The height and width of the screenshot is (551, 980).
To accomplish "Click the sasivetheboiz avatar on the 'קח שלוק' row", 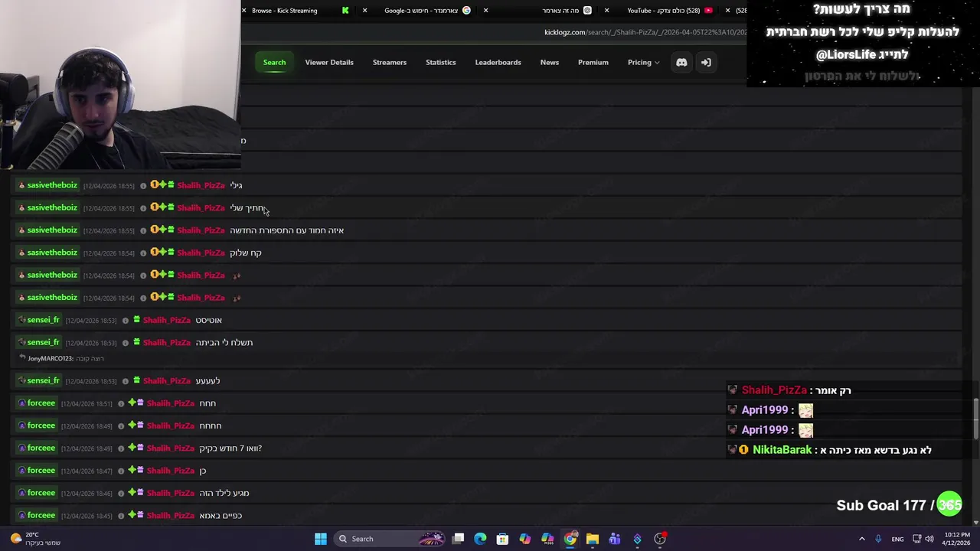I will 21,253.
